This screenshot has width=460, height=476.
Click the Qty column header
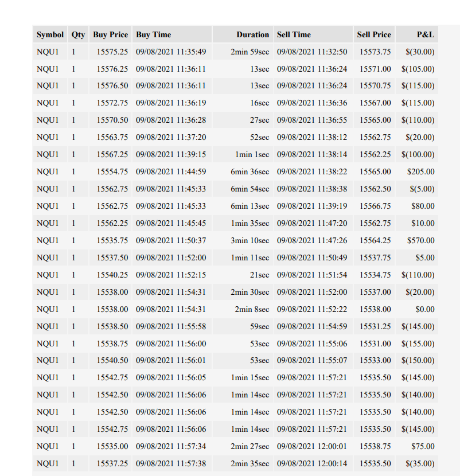tap(79, 34)
